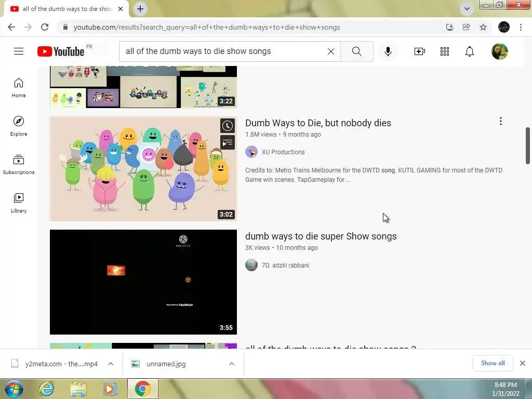Add nobody dies video to Watch later
This screenshot has width=532, height=399.
point(228,126)
